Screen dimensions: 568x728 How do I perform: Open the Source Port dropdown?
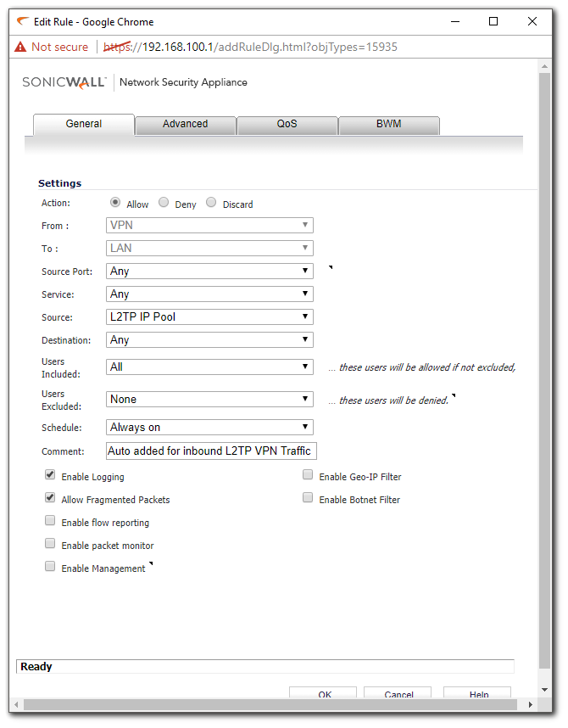(210, 272)
